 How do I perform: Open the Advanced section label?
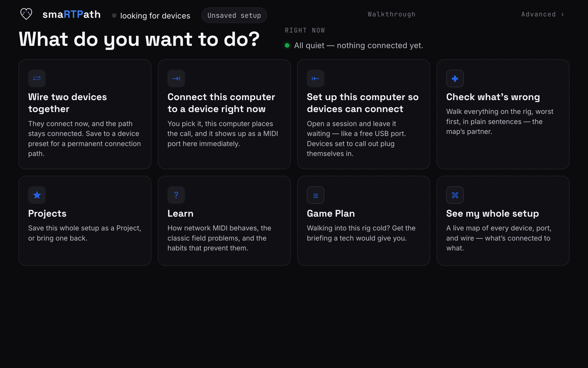(538, 14)
